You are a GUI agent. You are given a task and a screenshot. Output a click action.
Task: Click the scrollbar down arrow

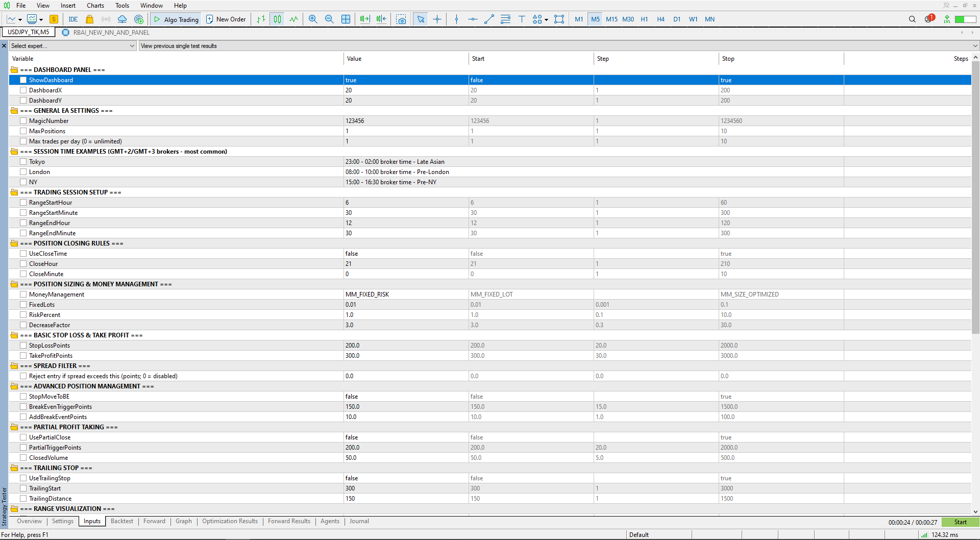(x=975, y=511)
